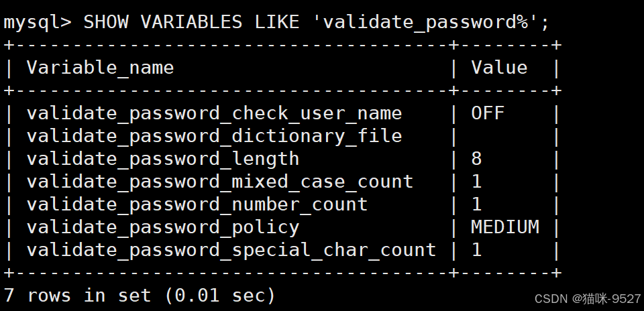This screenshot has height=311, width=644.
Task: Click number_count value 1
Action: [476, 204]
